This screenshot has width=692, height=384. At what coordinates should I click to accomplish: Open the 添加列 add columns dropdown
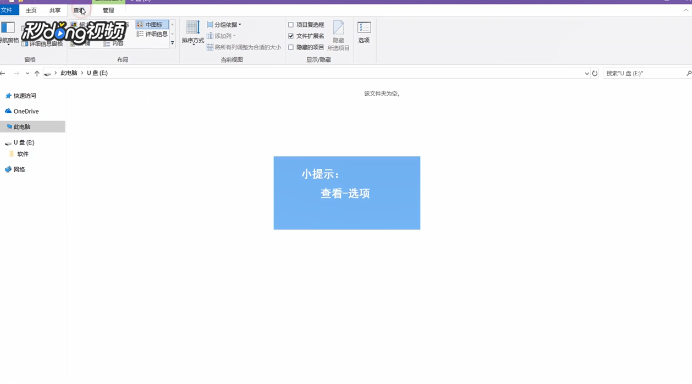pos(222,36)
